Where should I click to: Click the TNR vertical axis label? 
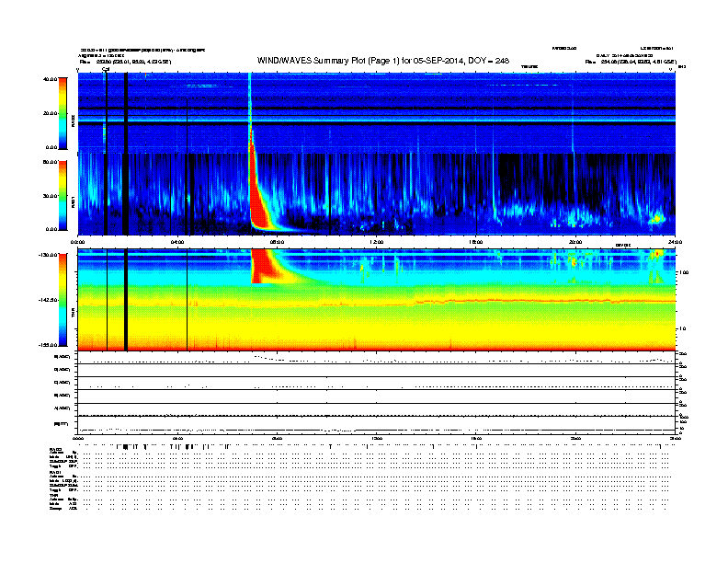73,312
